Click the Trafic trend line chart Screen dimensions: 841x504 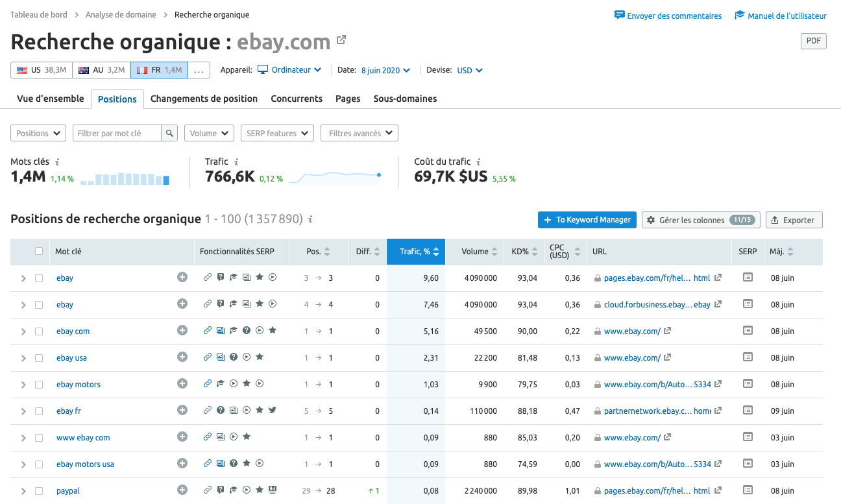tap(335, 178)
